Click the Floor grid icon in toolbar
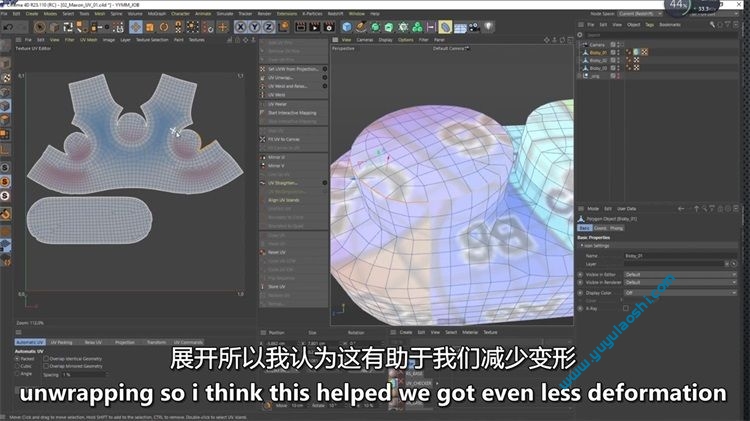Viewport: 750px width, 421px height. tap(460, 27)
